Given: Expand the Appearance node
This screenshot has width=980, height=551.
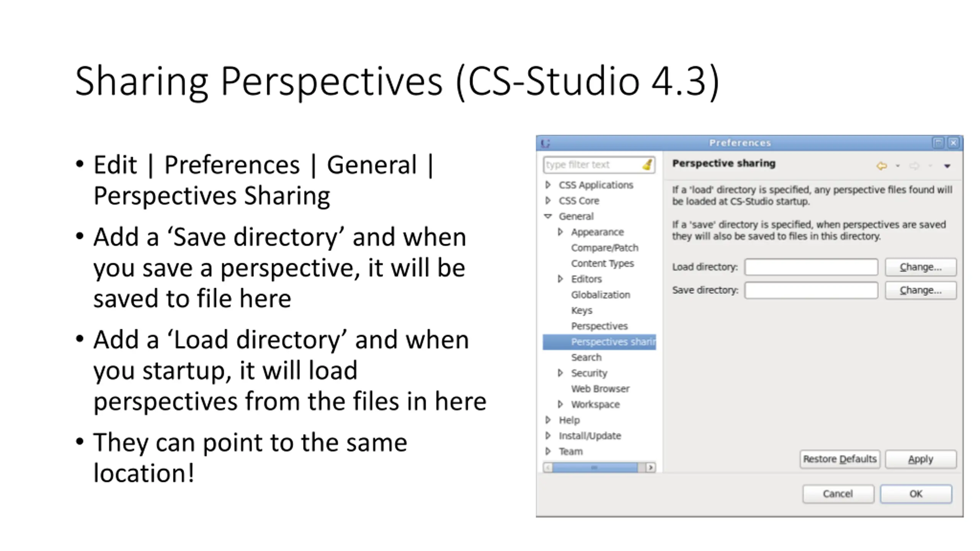Looking at the screenshot, I should (x=560, y=232).
